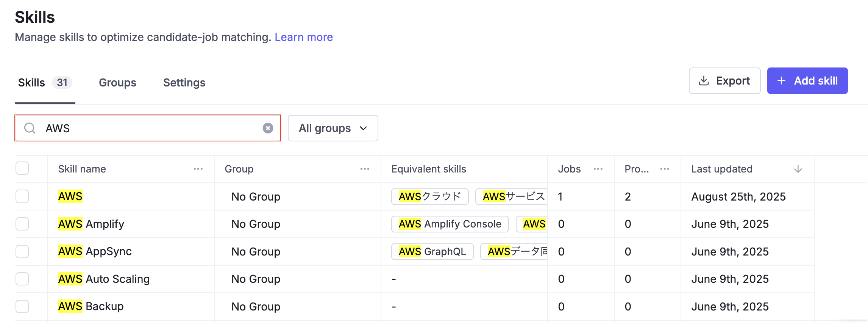The image size is (868, 323).
Task: Select the AWS Backup row checkbox
Action: (22, 306)
